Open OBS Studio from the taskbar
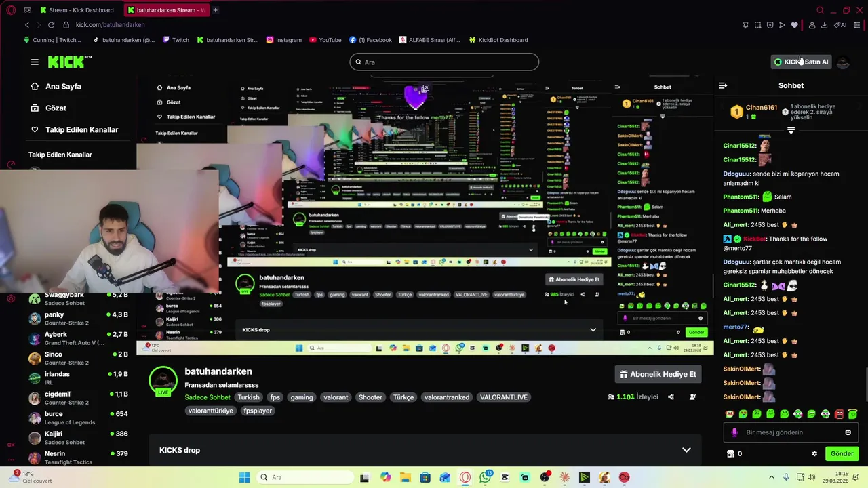The height and width of the screenshot is (488, 868). [545, 477]
